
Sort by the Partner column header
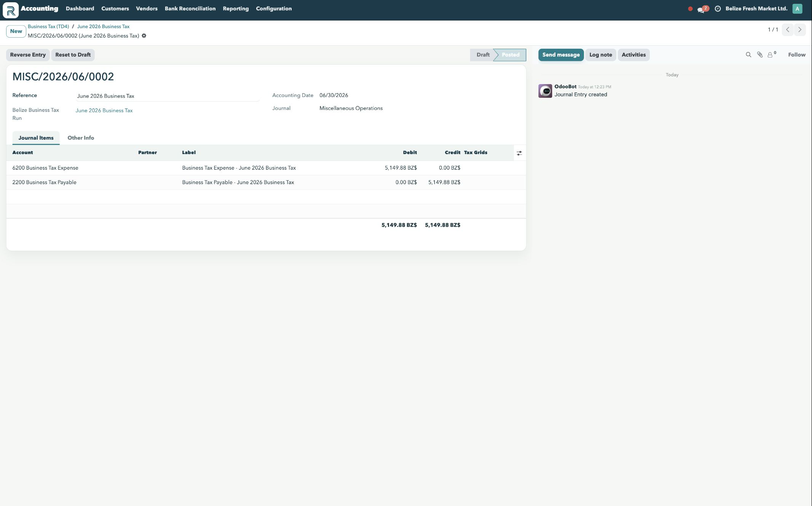147,153
